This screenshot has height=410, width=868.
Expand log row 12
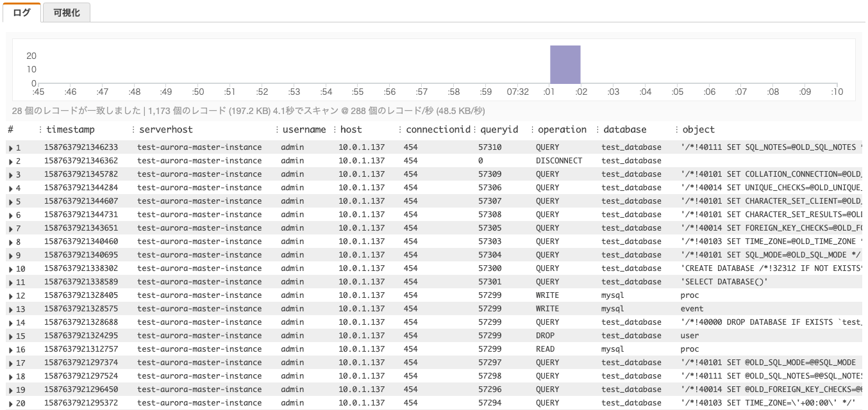pos(11,295)
